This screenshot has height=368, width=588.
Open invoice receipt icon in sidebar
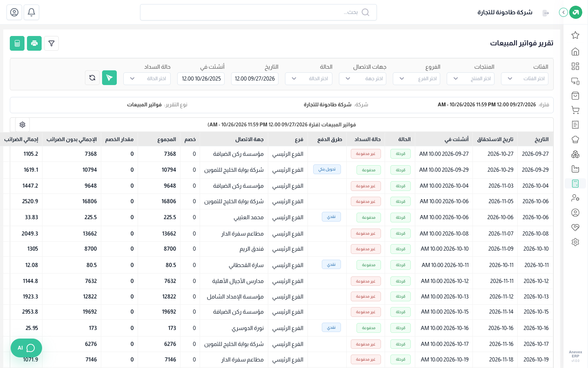click(x=575, y=125)
